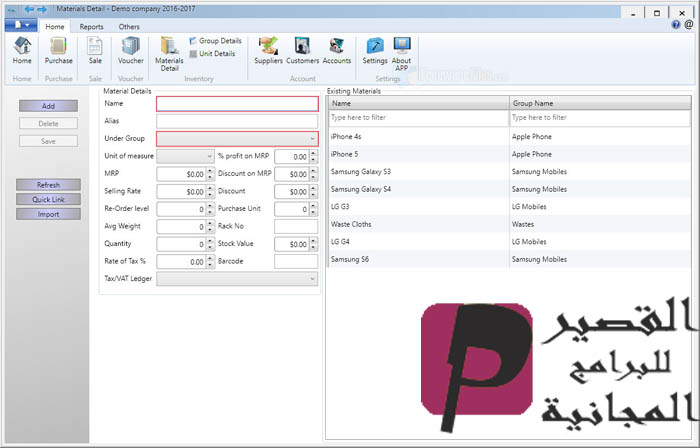Click the blue help question icon
Screen dimensions: 700x448
(x=676, y=25)
